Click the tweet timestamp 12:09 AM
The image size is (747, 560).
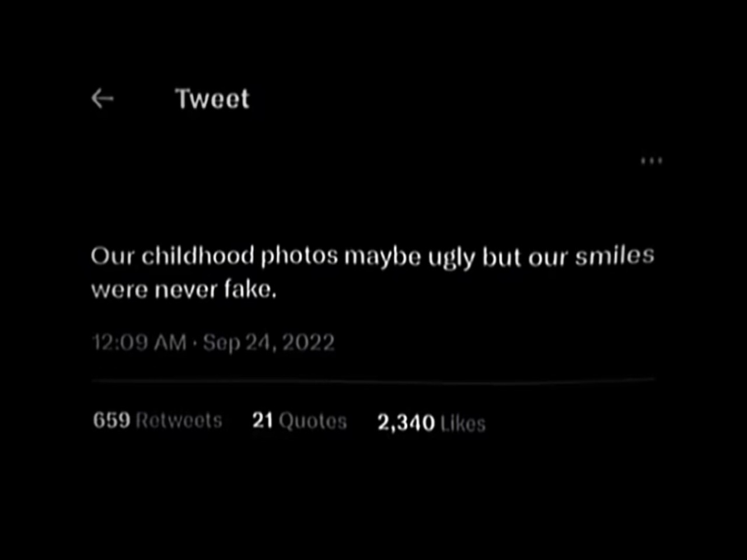click(x=139, y=342)
